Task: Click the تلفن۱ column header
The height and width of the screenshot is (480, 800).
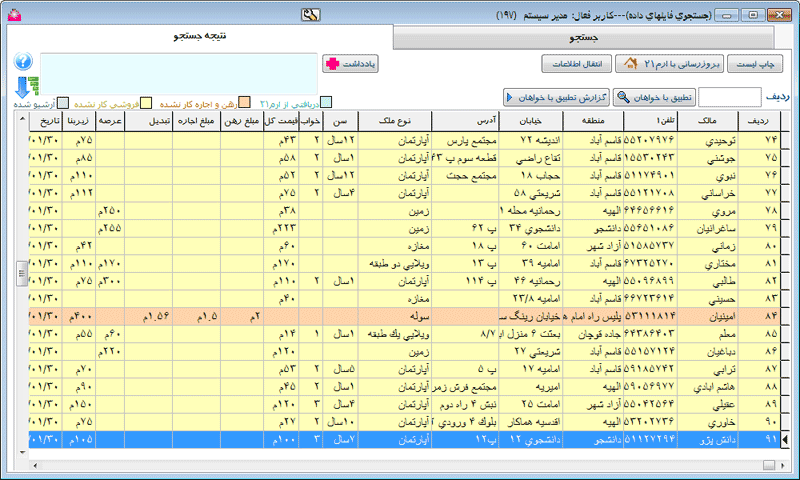Action: coord(649,121)
